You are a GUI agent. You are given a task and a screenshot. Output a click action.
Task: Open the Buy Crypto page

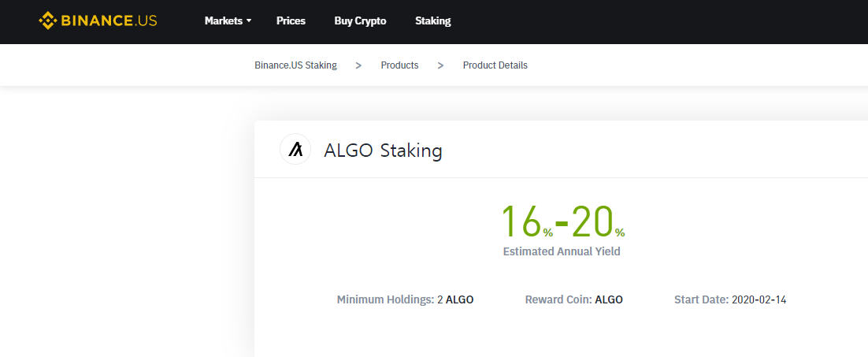coord(361,21)
